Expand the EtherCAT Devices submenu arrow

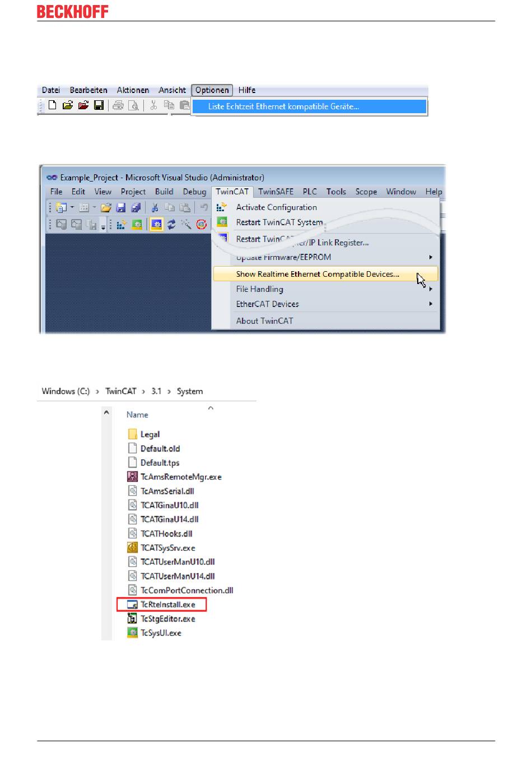tap(431, 304)
